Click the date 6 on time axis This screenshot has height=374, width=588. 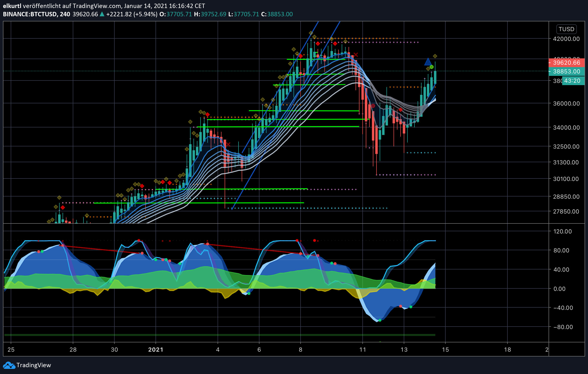(259, 350)
